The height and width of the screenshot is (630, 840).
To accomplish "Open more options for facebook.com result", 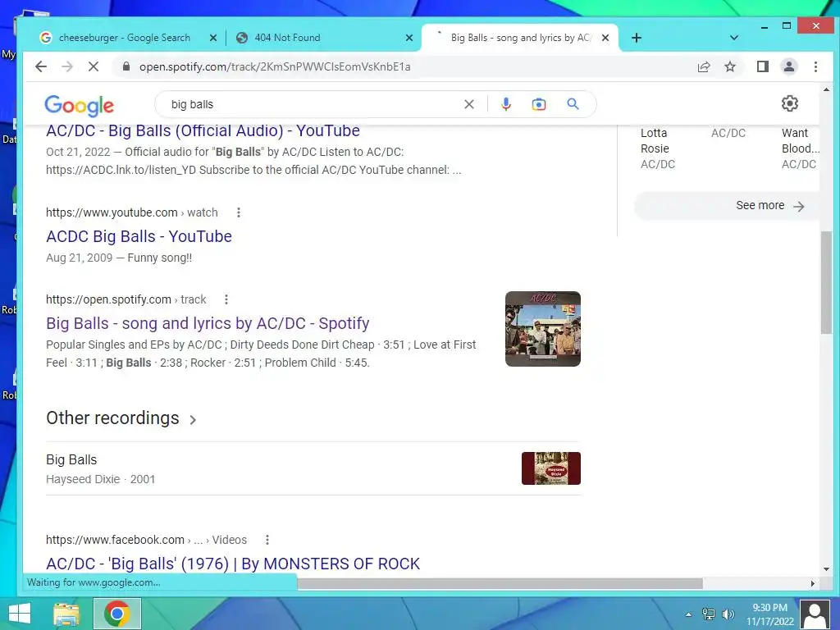I will (x=267, y=540).
